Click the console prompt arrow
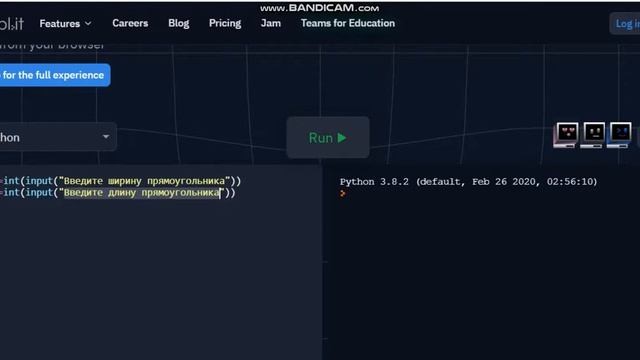This screenshot has width=640, height=360. (342, 193)
